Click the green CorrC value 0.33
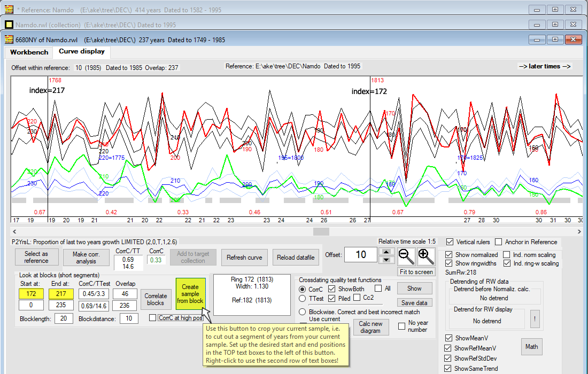The height and width of the screenshot is (374, 588). tap(156, 260)
